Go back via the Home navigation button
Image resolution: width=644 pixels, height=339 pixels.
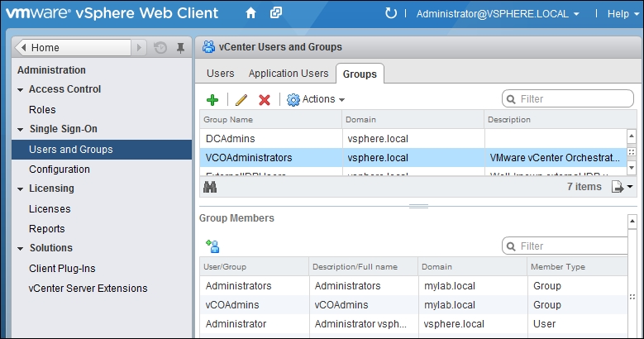tap(73, 48)
